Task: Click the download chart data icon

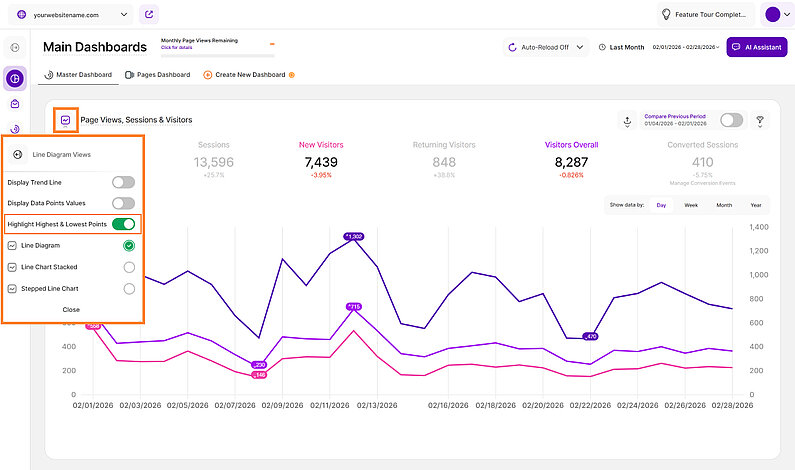Action: coord(627,120)
